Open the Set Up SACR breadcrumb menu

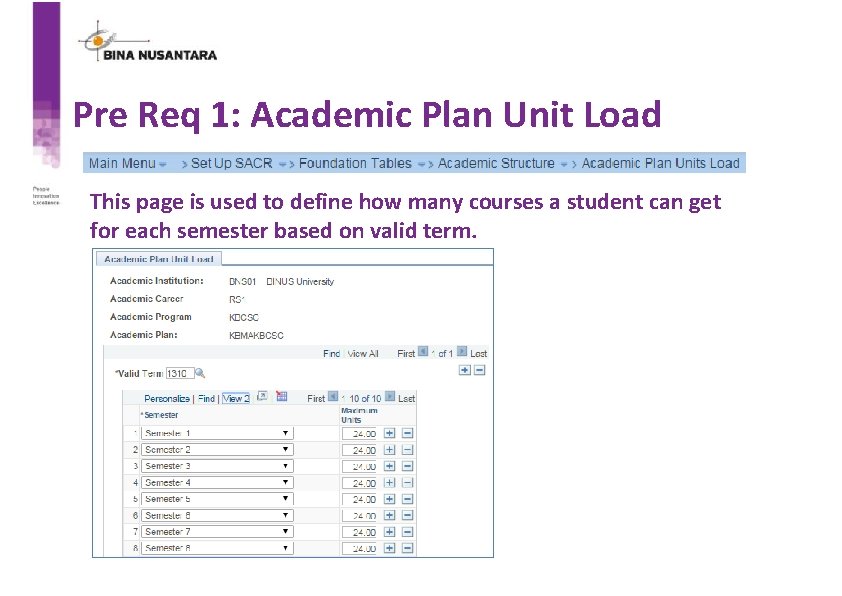(231, 163)
